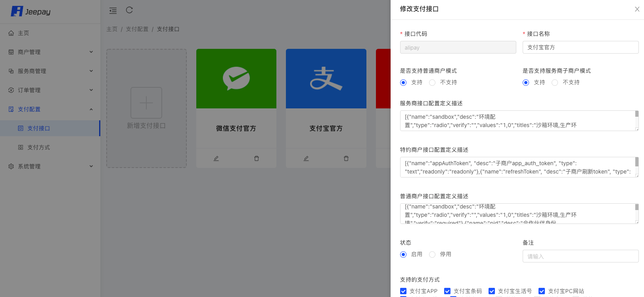This screenshot has width=644, height=297.
Task: Uncheck the 支付宝生活号 checkbox
Action: (492, 291)
